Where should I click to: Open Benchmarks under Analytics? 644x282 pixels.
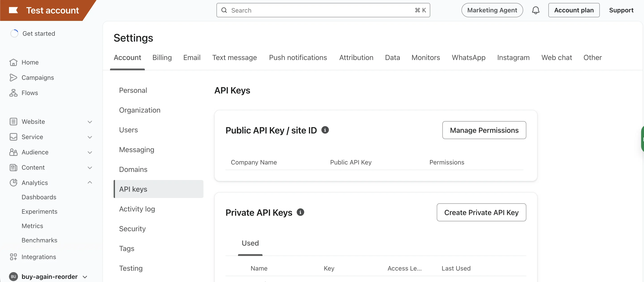(40, 240)
